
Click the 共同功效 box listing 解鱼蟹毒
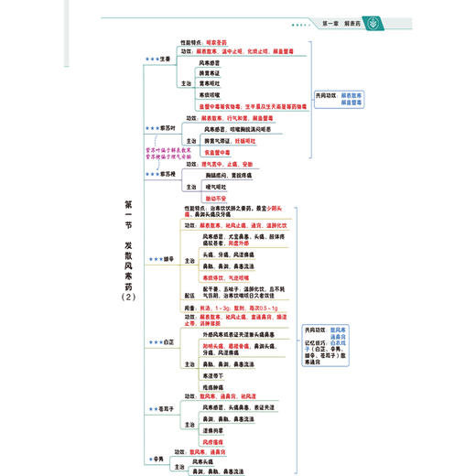(x=339, y=99)
